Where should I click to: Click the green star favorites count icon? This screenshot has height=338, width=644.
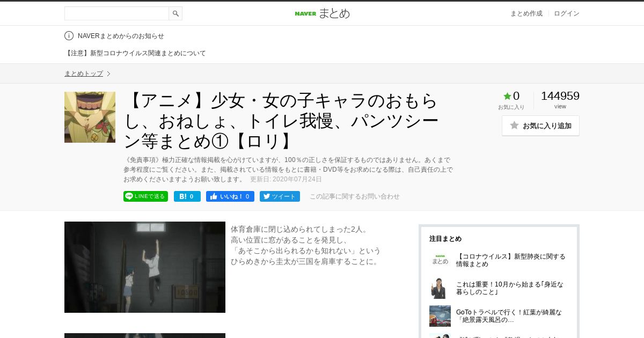click(507, 96)
